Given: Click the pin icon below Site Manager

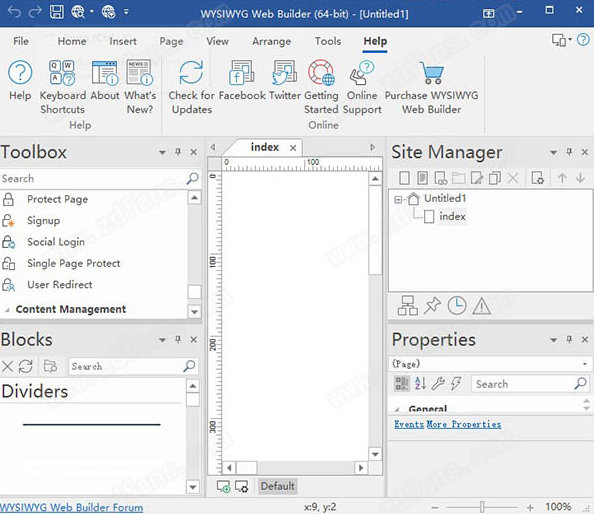Looking at the screenshot, I should [432, 306].
